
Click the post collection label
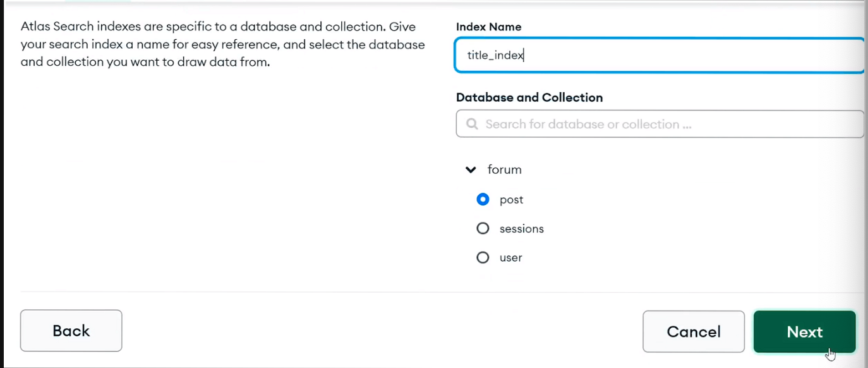(511, 200)
